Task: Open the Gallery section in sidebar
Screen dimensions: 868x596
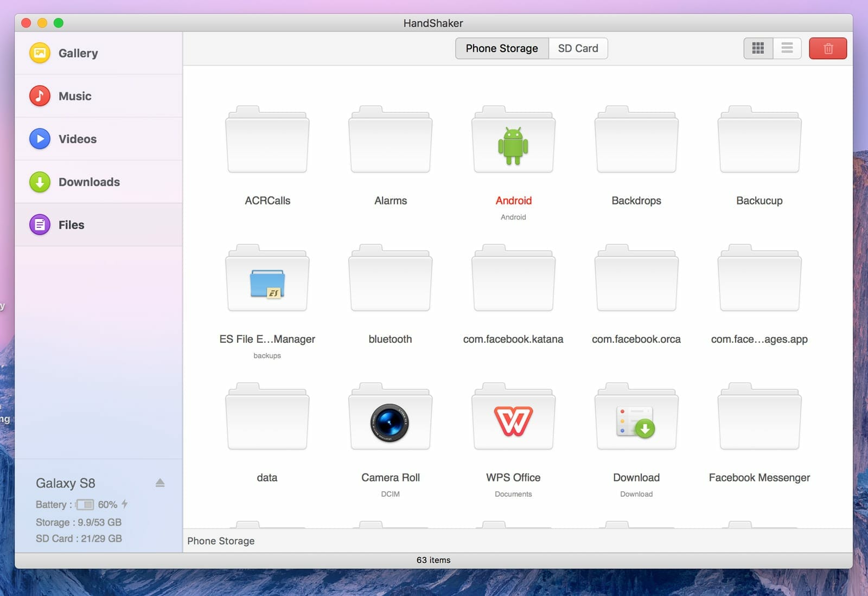Action: click(x=78, y=53)
